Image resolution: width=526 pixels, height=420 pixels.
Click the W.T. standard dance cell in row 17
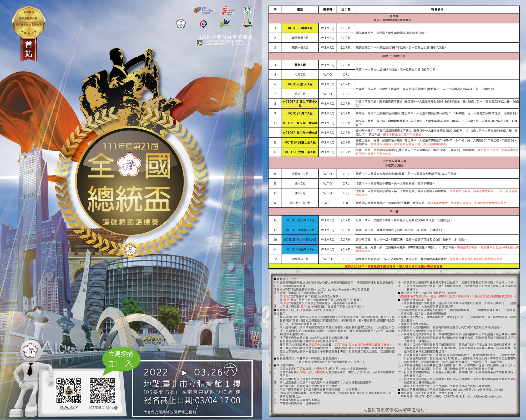coord(328,203)
